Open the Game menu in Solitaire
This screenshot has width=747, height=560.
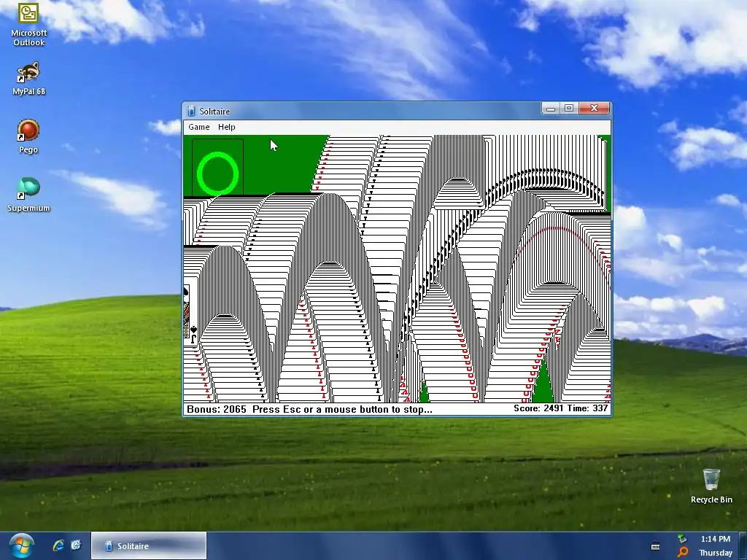[x=198, y=127]
